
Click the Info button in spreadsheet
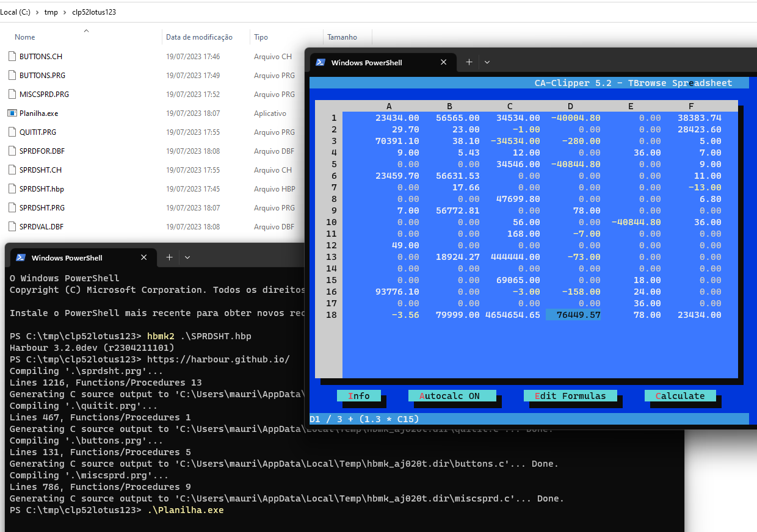pos(359,396)
